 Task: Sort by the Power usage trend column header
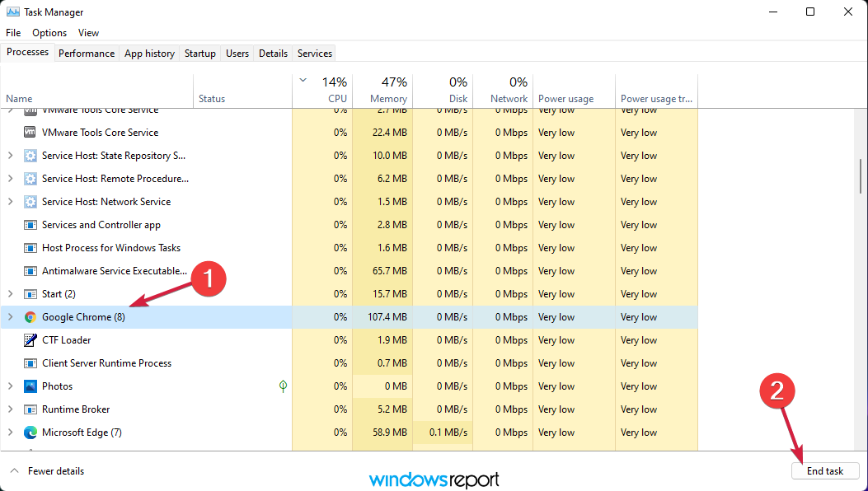[656, 91]
